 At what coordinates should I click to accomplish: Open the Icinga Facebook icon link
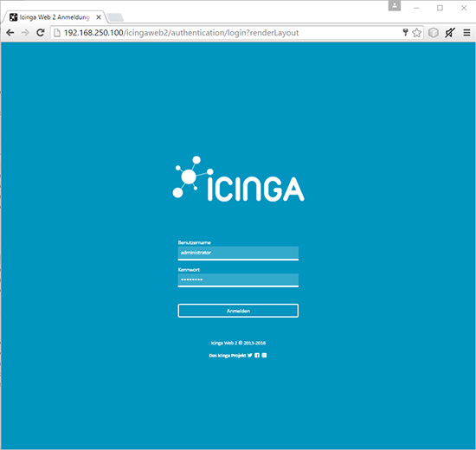(x=257, y=356)
